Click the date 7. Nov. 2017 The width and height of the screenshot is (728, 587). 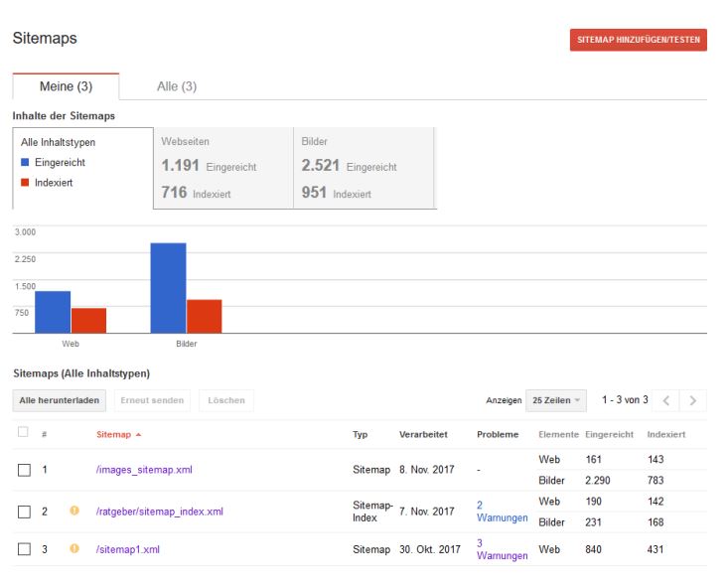point(427,512)
